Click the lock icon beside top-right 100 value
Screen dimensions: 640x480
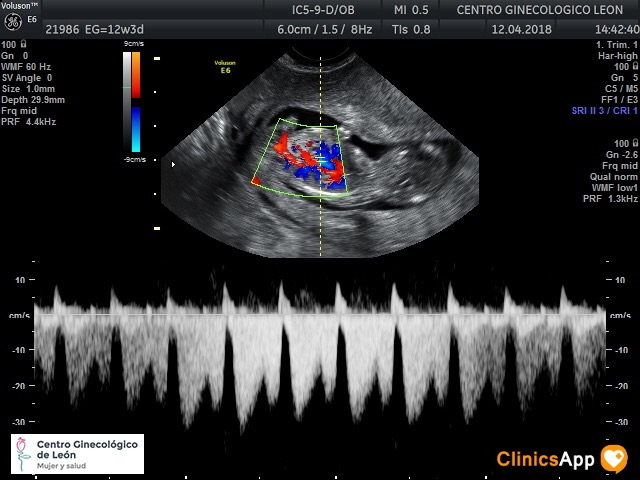click(635, 67)
